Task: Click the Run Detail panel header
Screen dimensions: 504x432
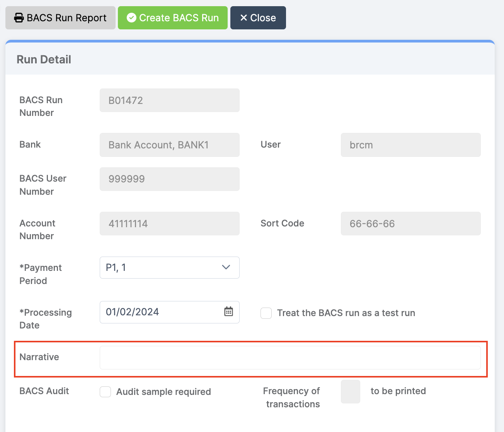Action: (44, 59)
